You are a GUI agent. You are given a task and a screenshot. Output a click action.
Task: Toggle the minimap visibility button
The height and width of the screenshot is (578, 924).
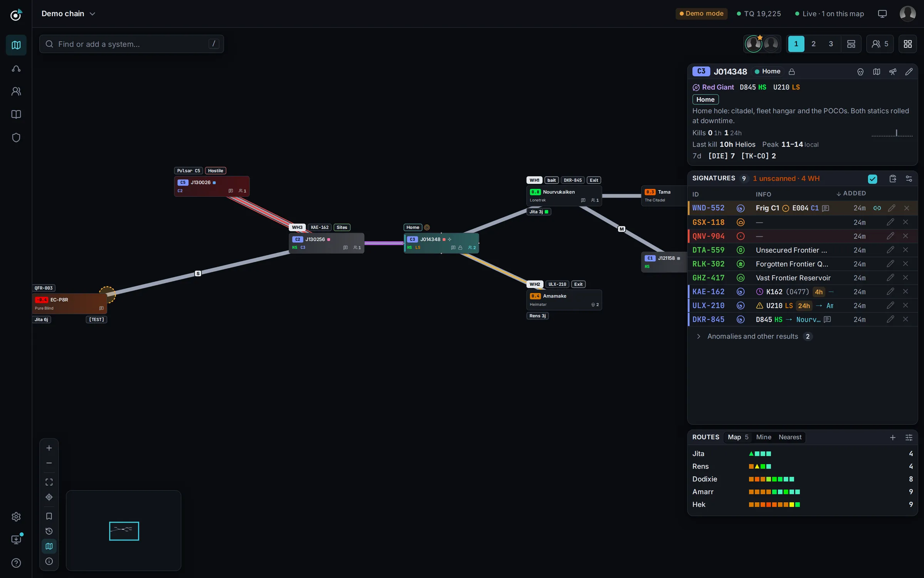pos(49,546)
